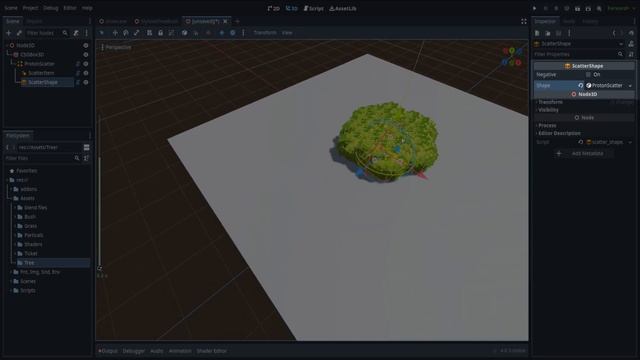Expand the Editor Description section
Screen dimensions: 640x360
558,133
